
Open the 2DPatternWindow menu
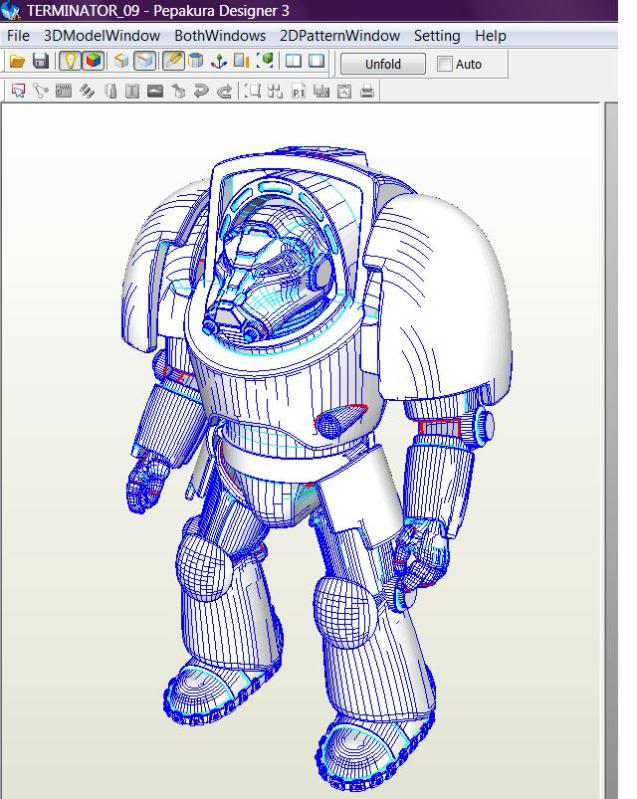pyautogui.click(x=339, y=36)
